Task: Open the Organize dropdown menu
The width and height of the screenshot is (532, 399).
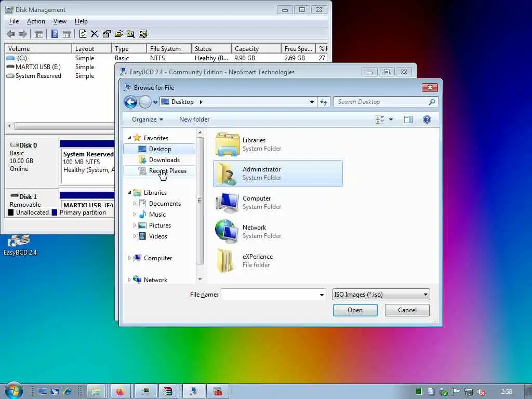Action: tap(147, 119)
